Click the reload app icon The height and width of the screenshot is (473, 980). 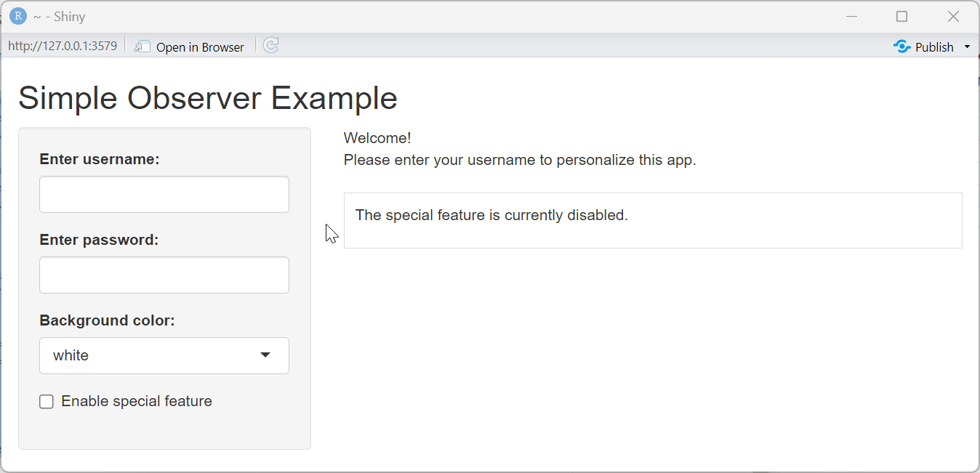click(270, 46)
